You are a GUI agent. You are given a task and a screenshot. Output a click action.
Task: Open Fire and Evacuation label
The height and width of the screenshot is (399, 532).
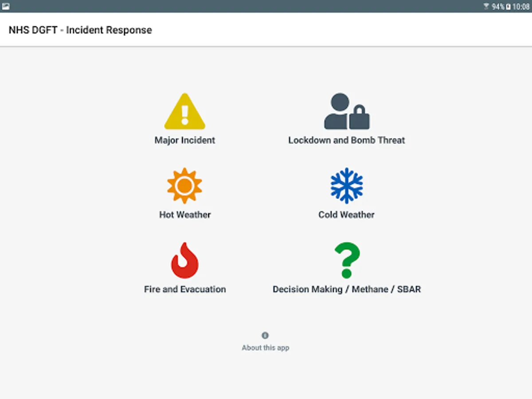point(185,289)
